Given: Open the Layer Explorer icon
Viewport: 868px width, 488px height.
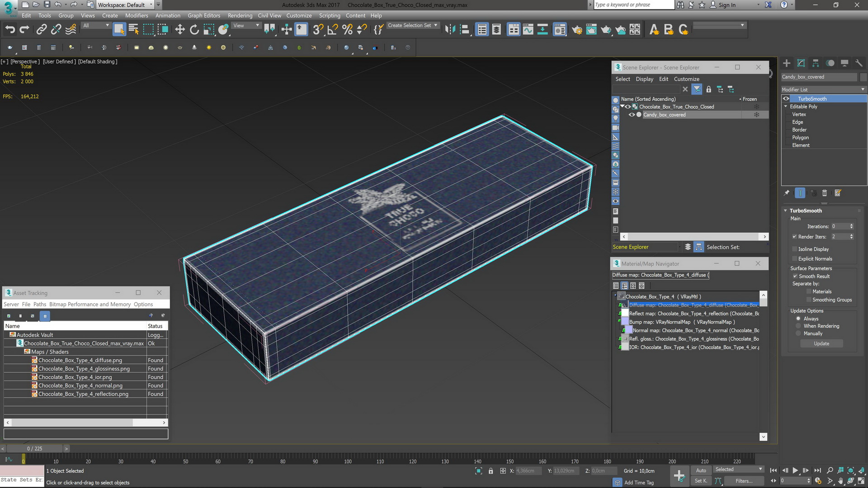Looking at the screenshot, I should pyautogui.click(x=496, y=30).
